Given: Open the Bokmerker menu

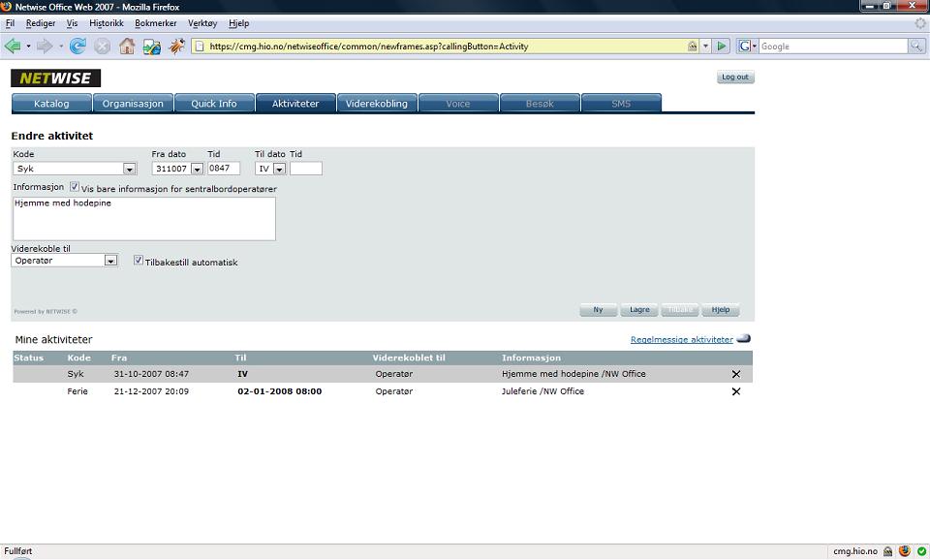Looking at the screenshot, I should 155,23.
